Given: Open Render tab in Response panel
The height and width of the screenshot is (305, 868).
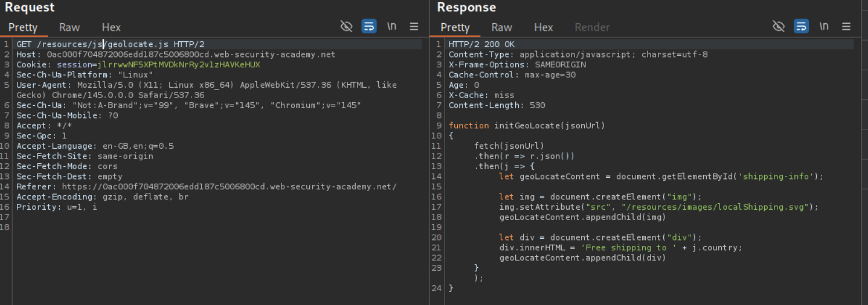Looking at the screenshot, I should pos(592,27).
